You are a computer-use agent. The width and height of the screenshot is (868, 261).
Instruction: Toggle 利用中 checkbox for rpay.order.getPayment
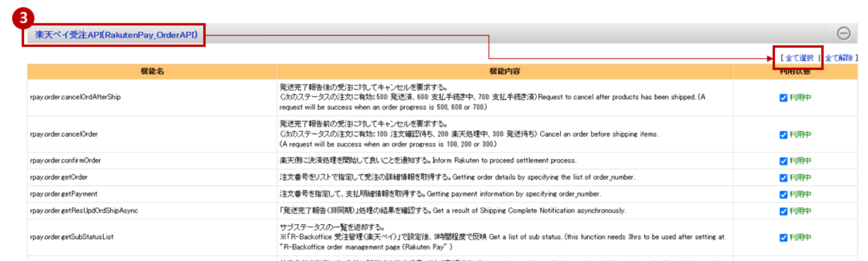[x=783, y=194]
